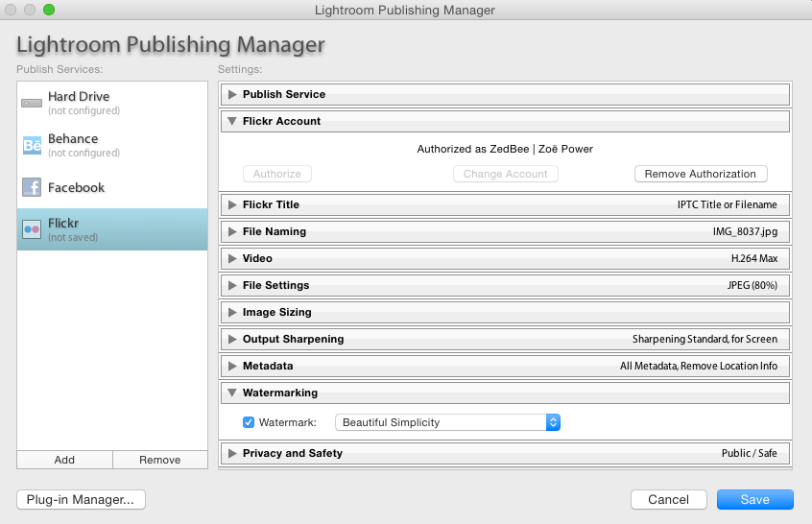Screen dimensions: 812x524
Task: Click '(not configured)' under Hard Drive
Action: pos(84,110)
